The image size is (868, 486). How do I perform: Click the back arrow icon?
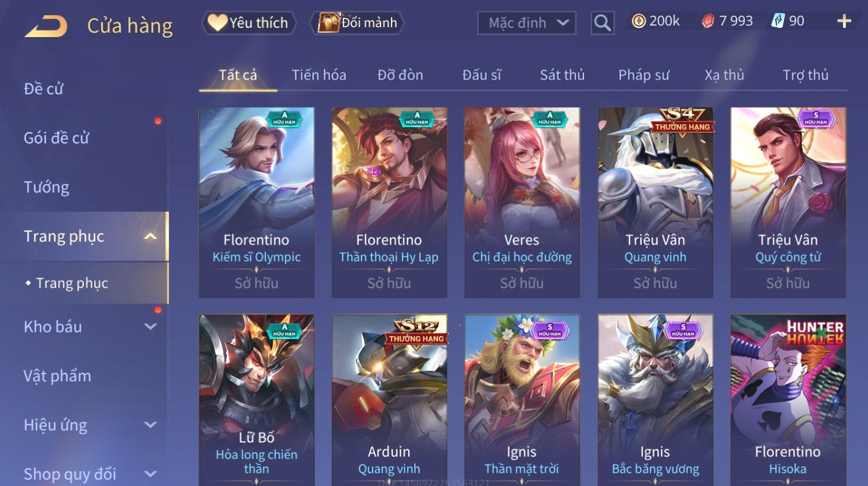(x=46, y=26)
